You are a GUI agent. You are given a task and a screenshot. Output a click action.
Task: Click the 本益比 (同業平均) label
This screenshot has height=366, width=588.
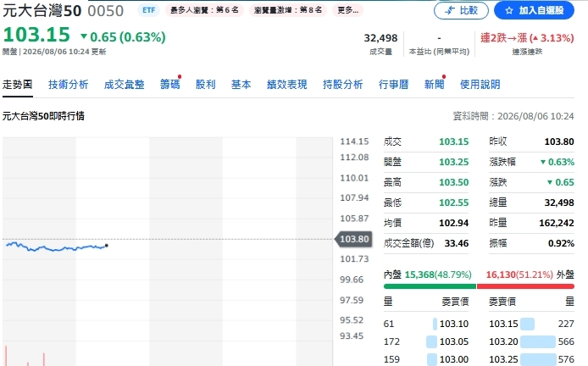[439, 52]
